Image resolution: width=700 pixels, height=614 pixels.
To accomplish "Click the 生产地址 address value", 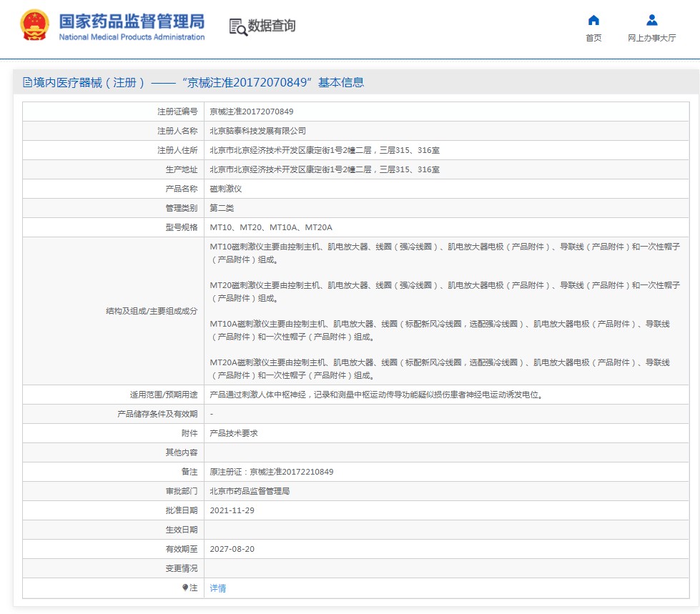I will pyautogui.click(x=325, y=169).
